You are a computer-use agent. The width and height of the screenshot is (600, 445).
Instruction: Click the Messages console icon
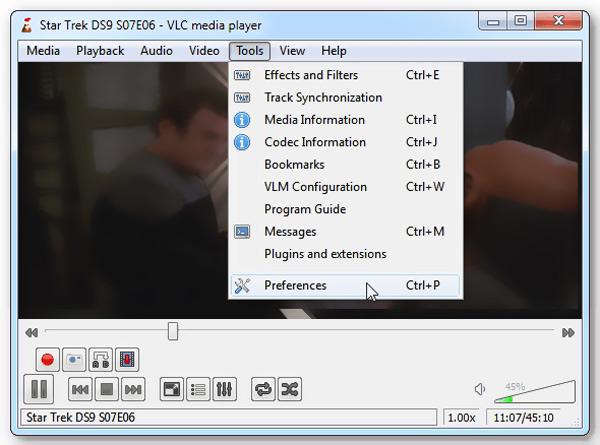pyautogui.click(x=242, y=231)
